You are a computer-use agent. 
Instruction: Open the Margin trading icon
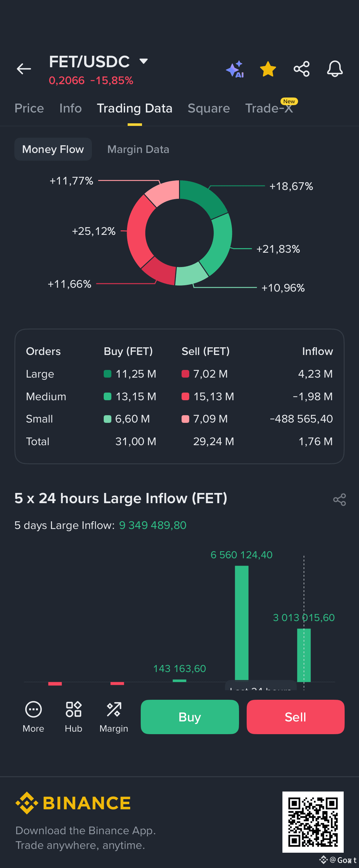[x=114, y=716]
